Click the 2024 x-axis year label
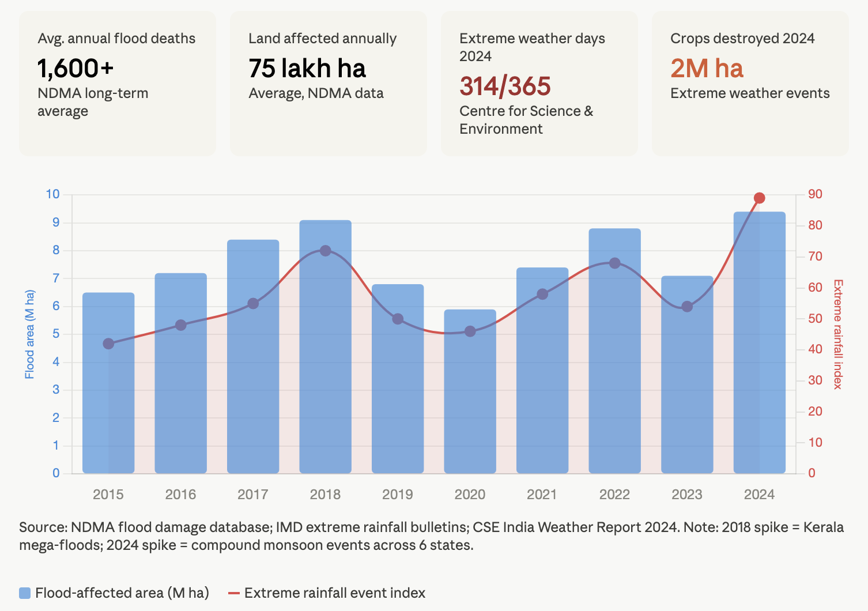The height and width of the screenshot is (611, 868). coord(759,495)
